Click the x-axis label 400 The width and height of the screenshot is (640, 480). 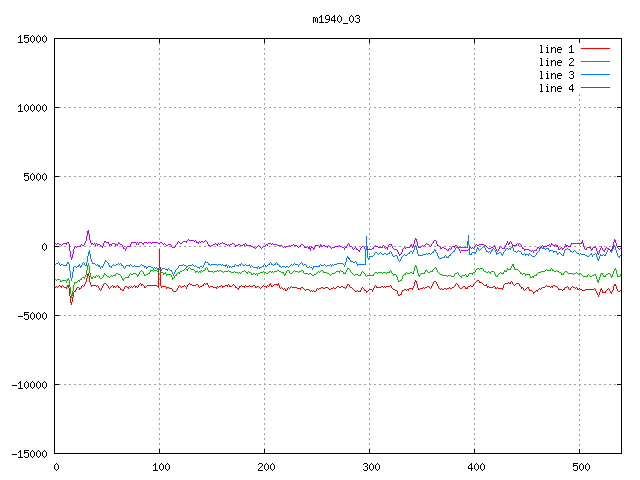pos(476,467)
